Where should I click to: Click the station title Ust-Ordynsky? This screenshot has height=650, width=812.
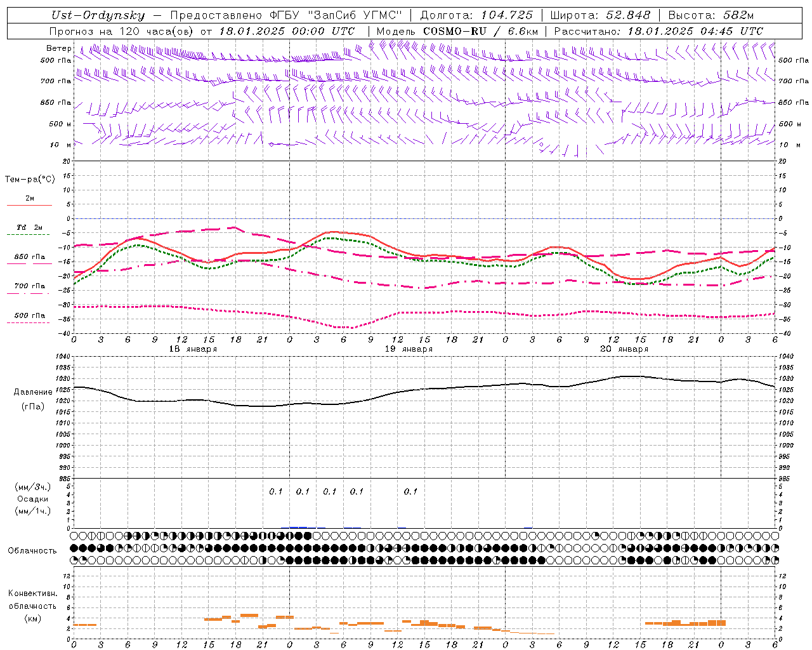[x=98, y=15]
